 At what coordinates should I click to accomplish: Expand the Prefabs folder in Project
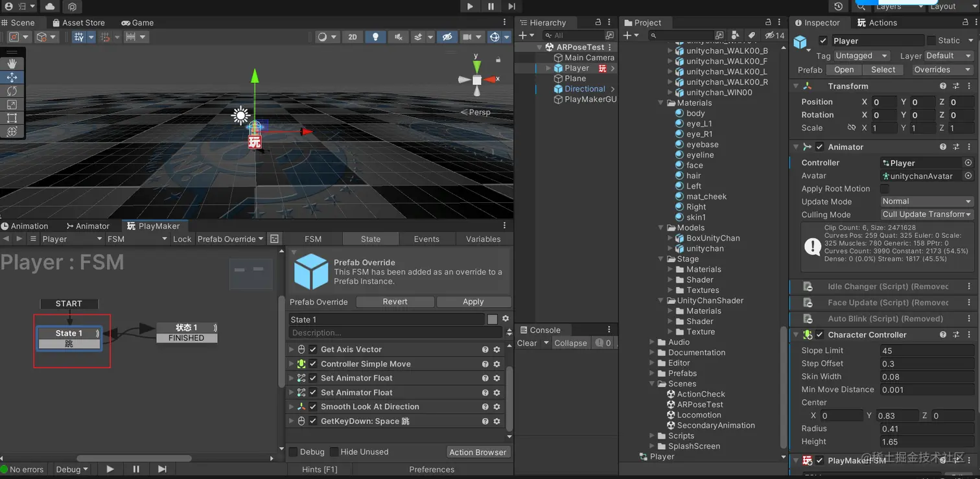pyautogui.click(x=653, y=373)
